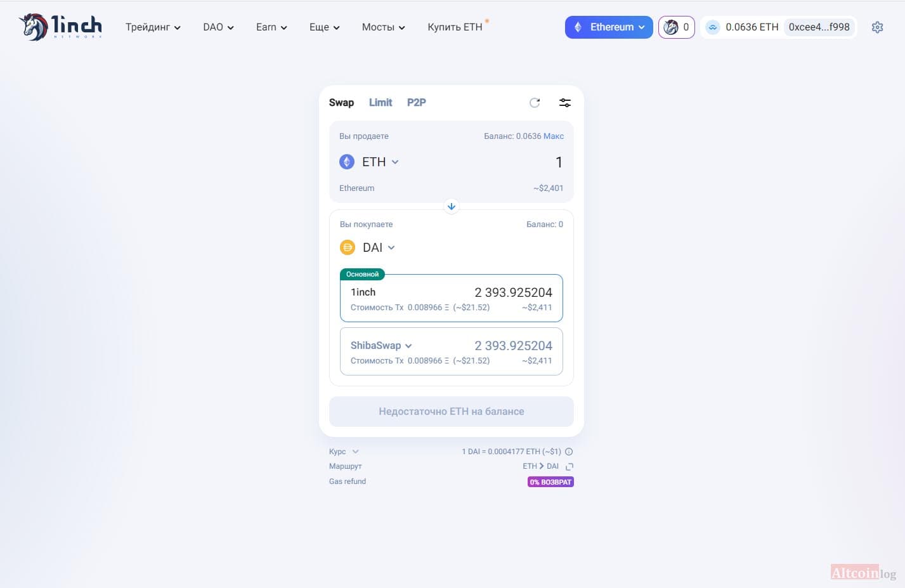Click the 0% ВОЗВРАТ gas refund badge
Image resolution: width=905 pixels, height=588 pixels.
click(550, 482)
